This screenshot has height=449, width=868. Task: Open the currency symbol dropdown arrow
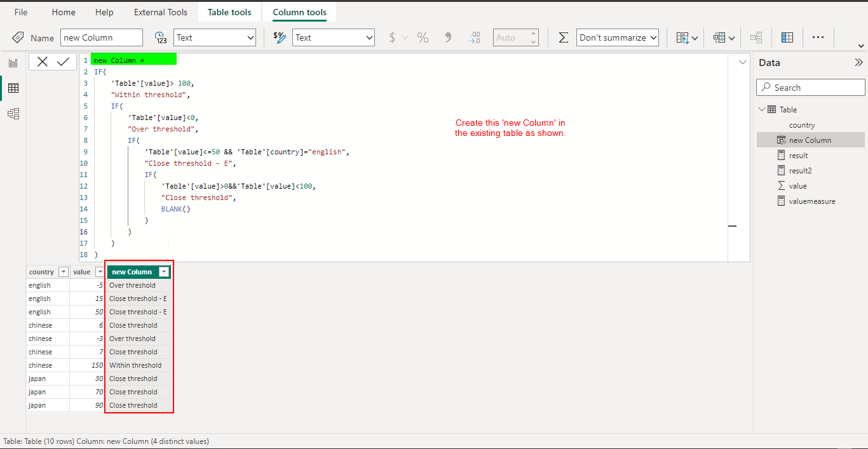pyautogui.click(x=405, y=38)
